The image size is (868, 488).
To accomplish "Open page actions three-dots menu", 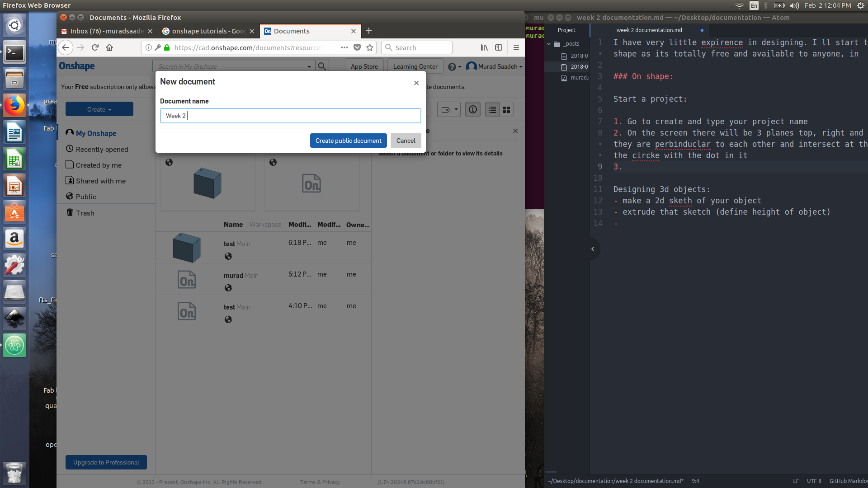I will point(344,47).
